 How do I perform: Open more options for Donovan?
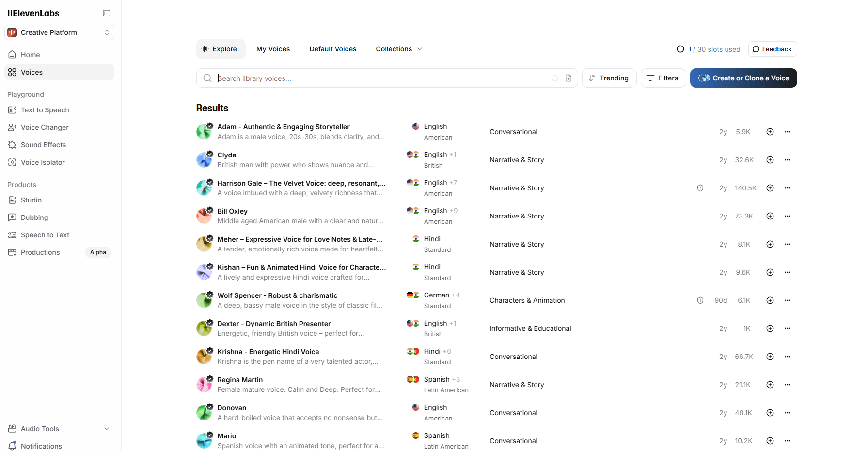click(x=788, y=413)
